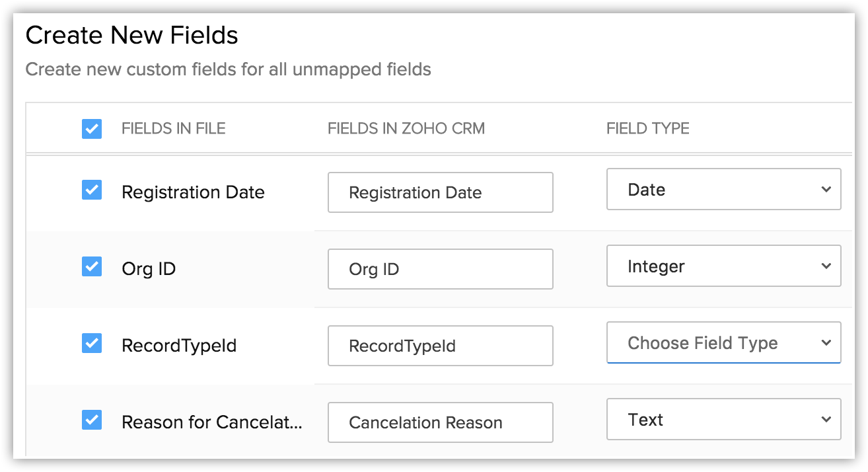The height and width of the screenshot is (472, 868).
Task: Click the FIELD TYPE column header
Action: click(647, 129)
